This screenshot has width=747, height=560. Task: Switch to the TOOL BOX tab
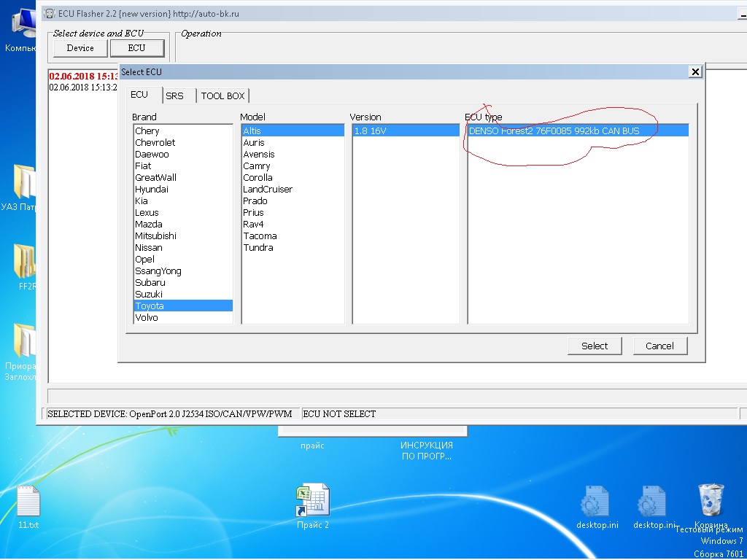(x=223, y=96)
